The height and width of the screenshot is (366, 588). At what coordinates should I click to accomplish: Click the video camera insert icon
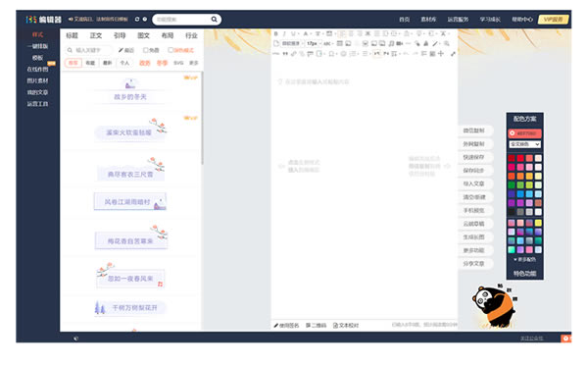pos(400,43)
